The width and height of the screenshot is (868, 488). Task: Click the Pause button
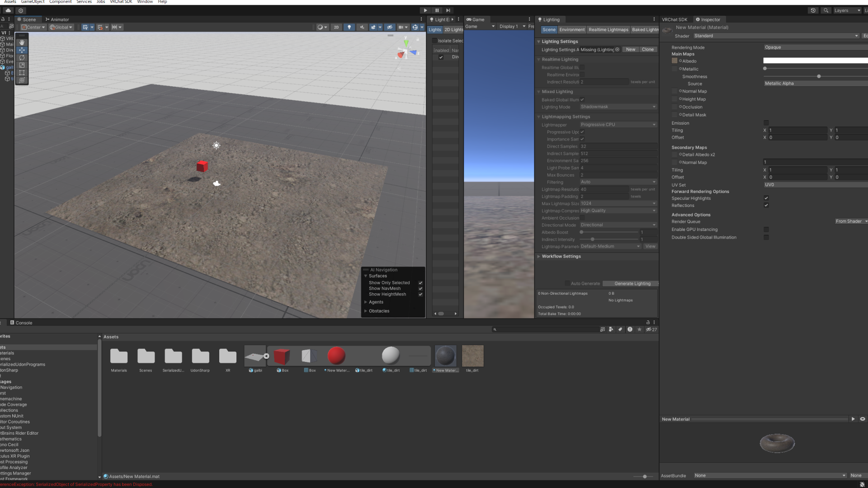click(437, 10)
